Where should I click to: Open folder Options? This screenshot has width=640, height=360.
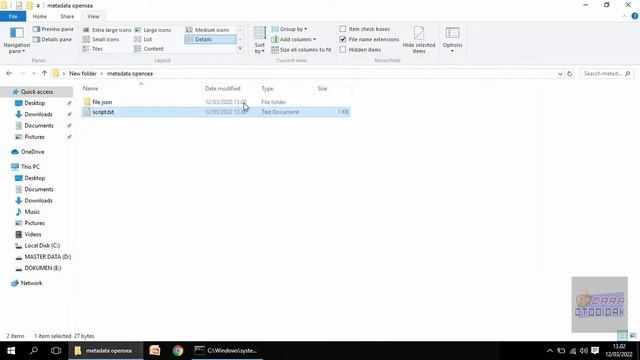pyautogui.click(x=452, y=40)
